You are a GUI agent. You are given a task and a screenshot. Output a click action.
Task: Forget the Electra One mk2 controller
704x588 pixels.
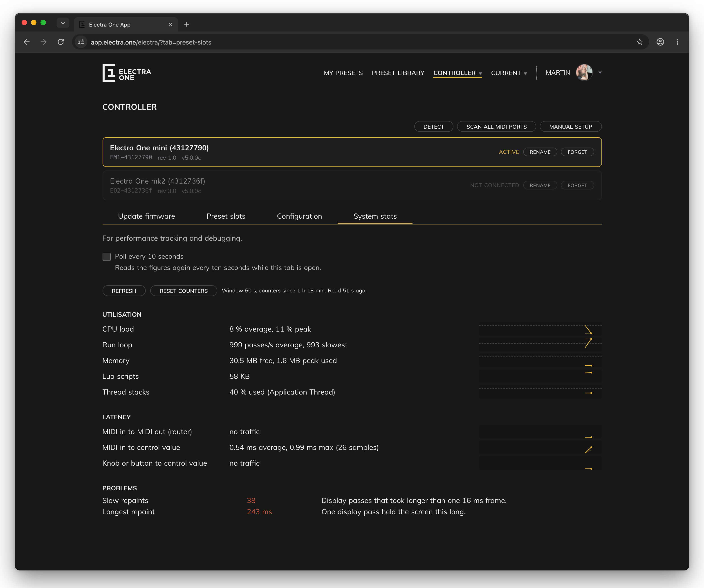click(x=577, y=185)
